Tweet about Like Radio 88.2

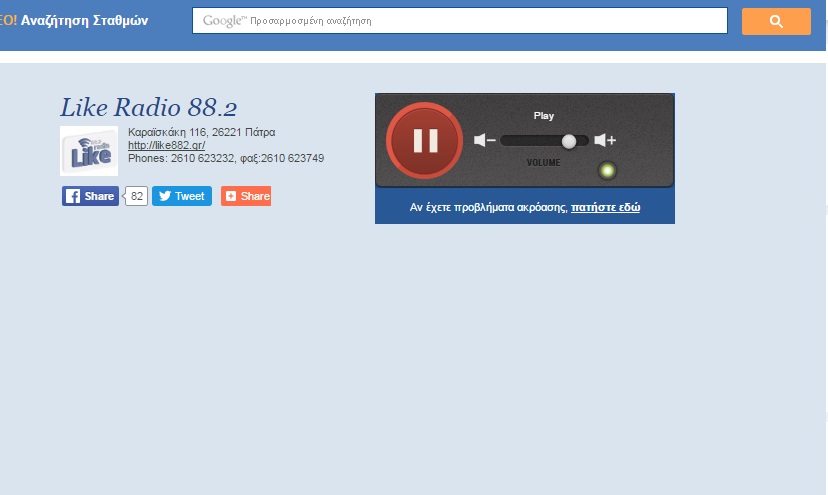[x=182, y=196]
